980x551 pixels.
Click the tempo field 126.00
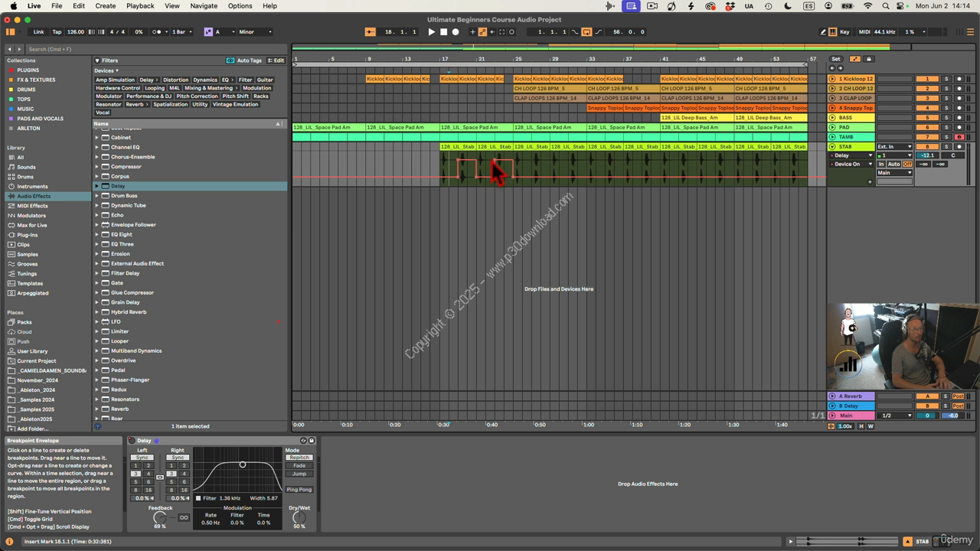pos(76,32)
